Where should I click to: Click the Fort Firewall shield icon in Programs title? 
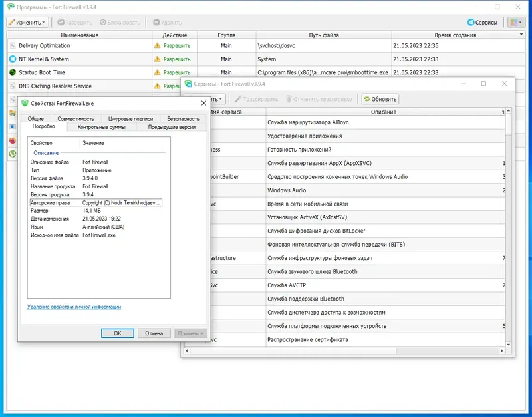11,7
